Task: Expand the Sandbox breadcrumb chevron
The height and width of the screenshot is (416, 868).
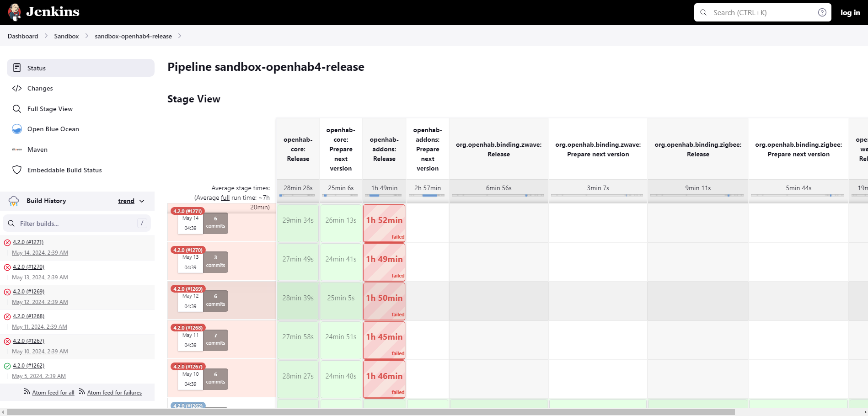Action: pos(87,36)
